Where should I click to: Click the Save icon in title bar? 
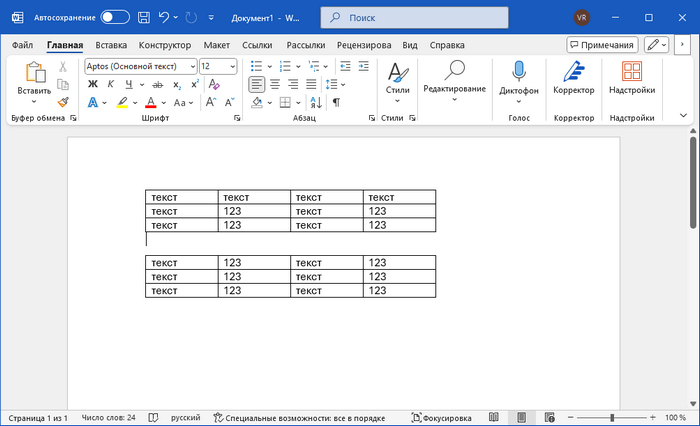(144, 18)
